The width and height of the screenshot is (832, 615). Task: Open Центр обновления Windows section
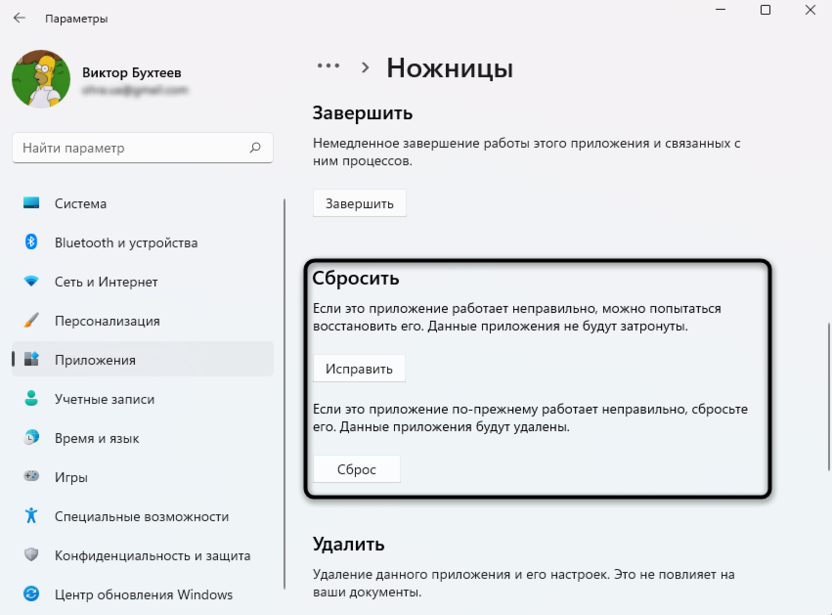142,595
